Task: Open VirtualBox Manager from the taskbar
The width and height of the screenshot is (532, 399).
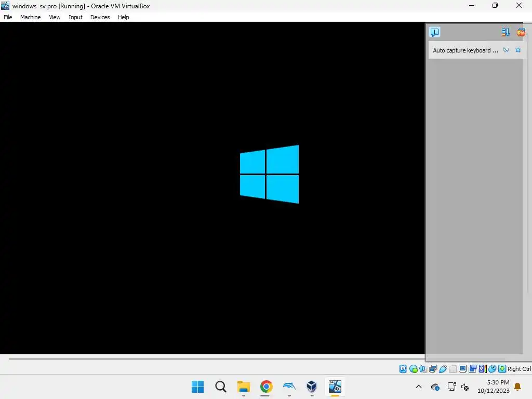Action: [x=312, y=387]
